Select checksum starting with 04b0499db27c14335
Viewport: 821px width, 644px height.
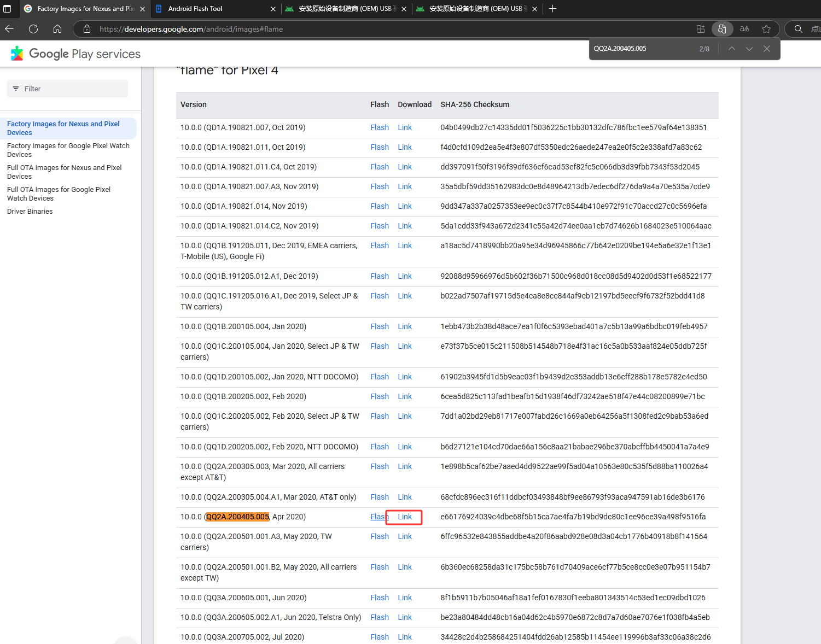click(x=574, y=127)
